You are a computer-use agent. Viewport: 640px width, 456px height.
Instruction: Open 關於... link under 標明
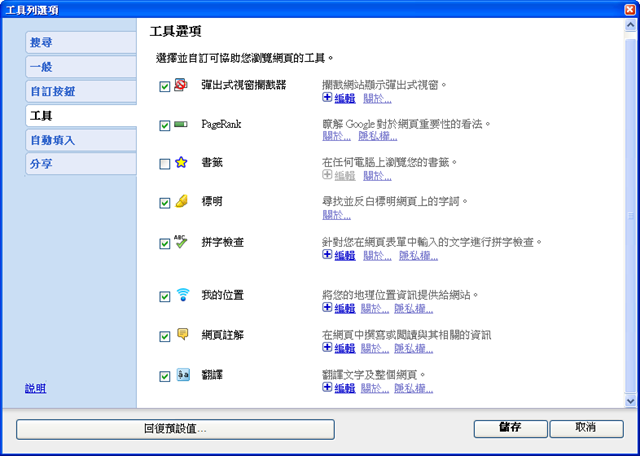coord(336,215)
